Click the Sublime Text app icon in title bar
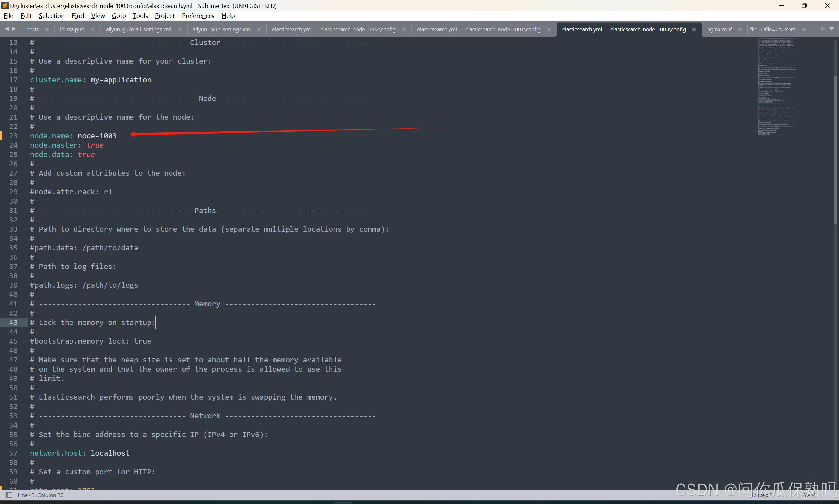 [x=5, y=6]
